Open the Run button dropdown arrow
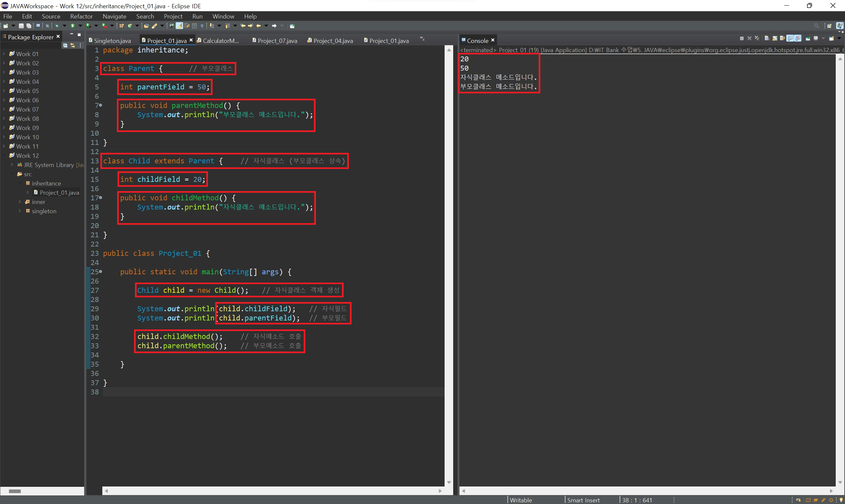Image resolution: width=845 pixels, height=504 pixels. (80, 26)
